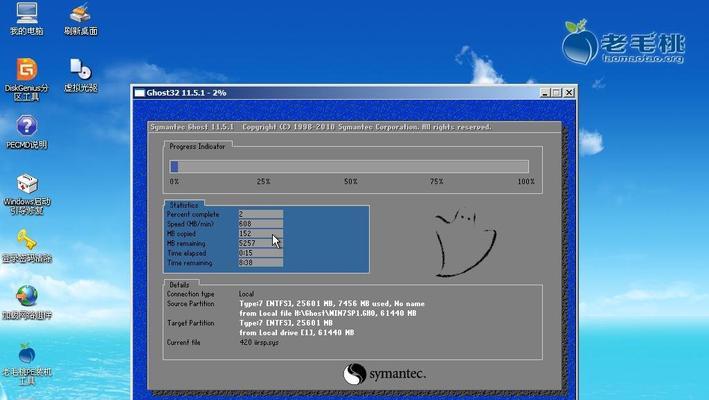Click the 25% progress scale label

[264, 181]
